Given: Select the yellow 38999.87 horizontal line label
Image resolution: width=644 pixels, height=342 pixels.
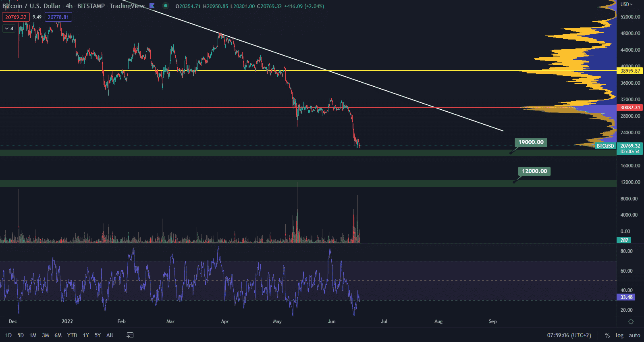Looking at the screenshot, I should tap(630, 71).
